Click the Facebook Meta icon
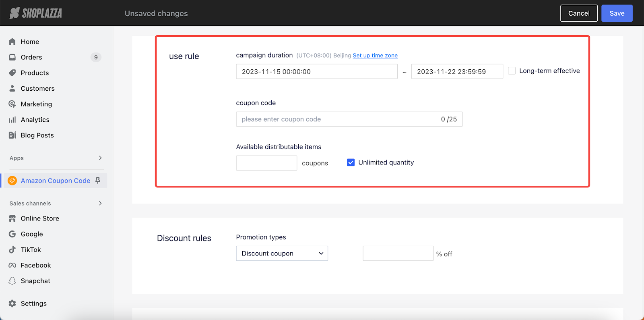Image resolution: width=644 pixels, height=320 pixels. (12, 265)
